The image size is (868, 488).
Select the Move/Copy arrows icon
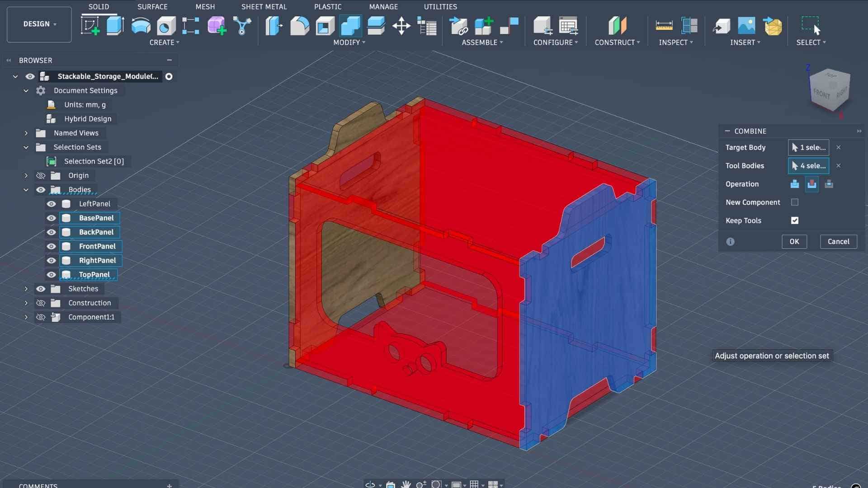tap(401, 26)
